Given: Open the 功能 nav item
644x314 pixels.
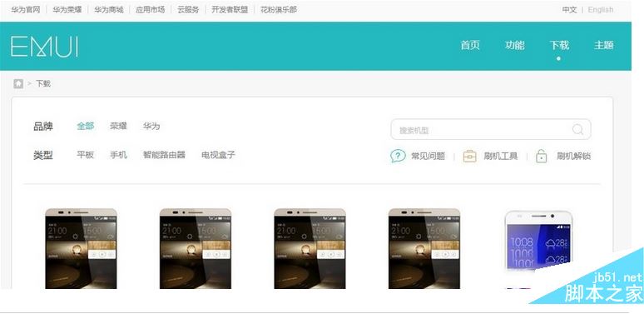Looking at the screenshot, I should [x=515, y=45].
